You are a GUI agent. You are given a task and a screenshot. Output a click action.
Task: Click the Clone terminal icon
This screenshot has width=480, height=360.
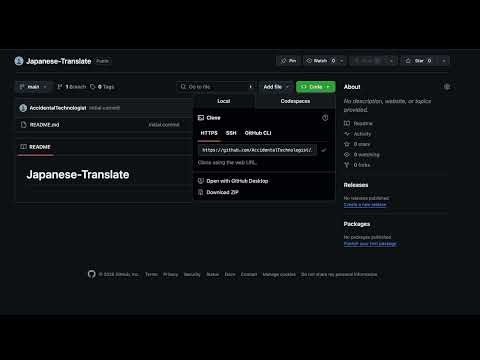(201, 118)
